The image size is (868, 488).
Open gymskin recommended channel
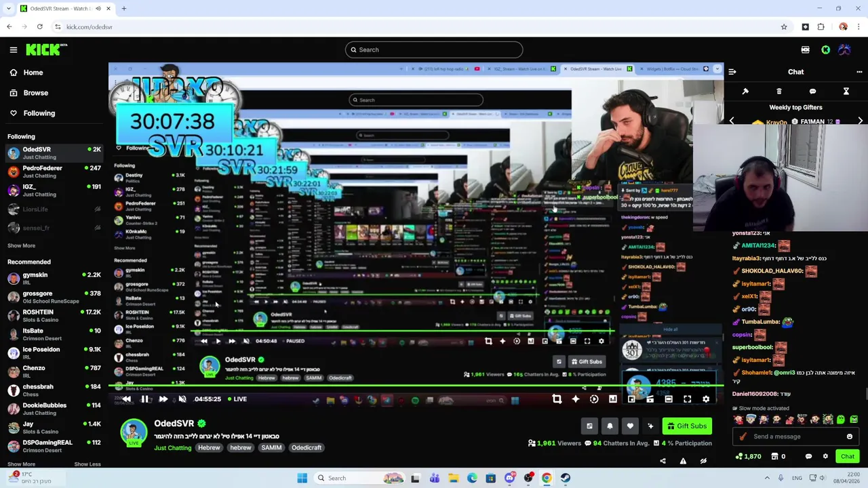[54, 279]
